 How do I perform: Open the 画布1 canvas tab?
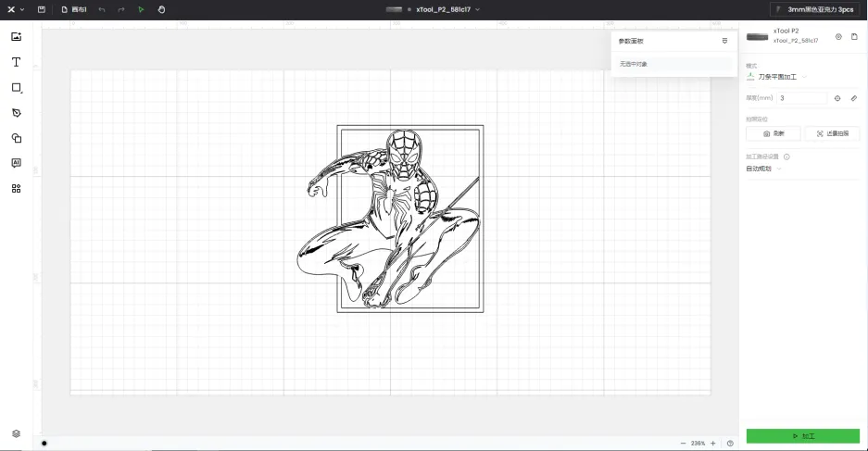coord(74,9)
